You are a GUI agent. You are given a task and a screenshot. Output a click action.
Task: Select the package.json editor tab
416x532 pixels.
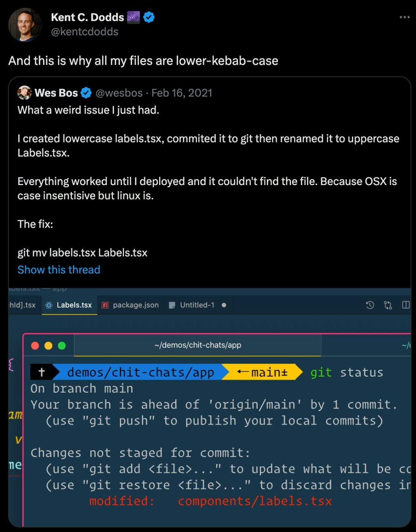coord(136,305)
